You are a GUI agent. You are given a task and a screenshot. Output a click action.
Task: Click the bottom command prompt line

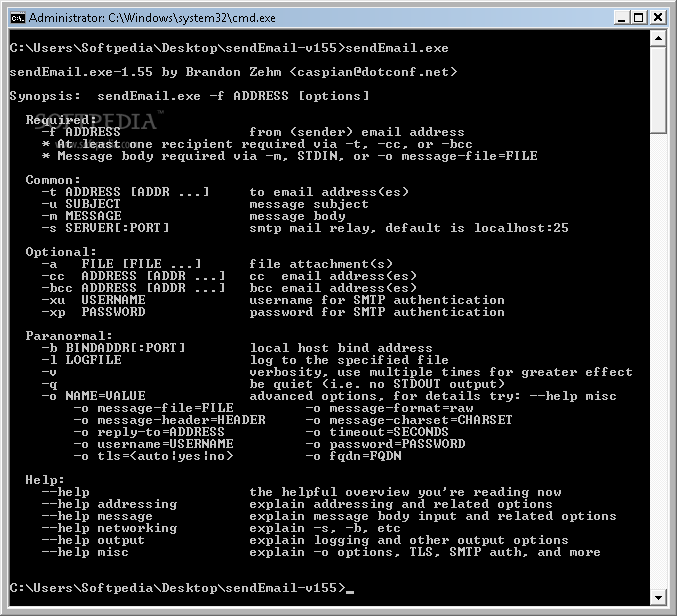pos(181,588)
